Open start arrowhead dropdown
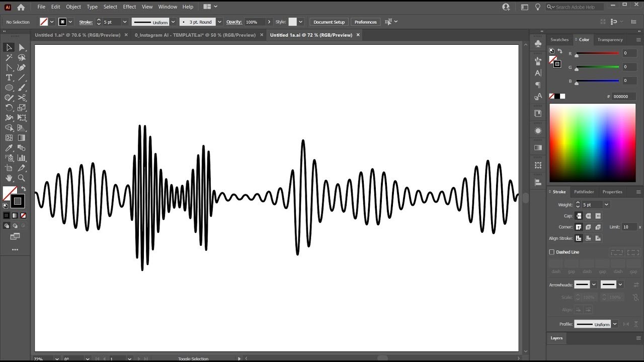644x362 pixels. (x=594, y=285)
